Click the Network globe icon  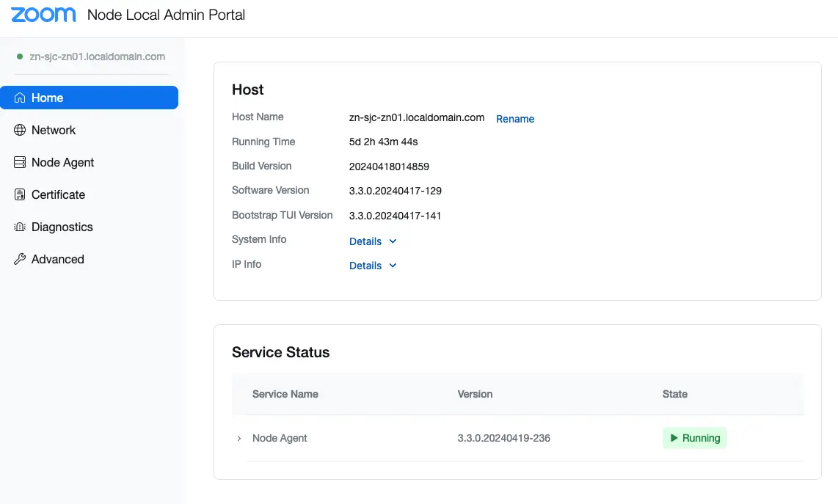tap(20, 130)
